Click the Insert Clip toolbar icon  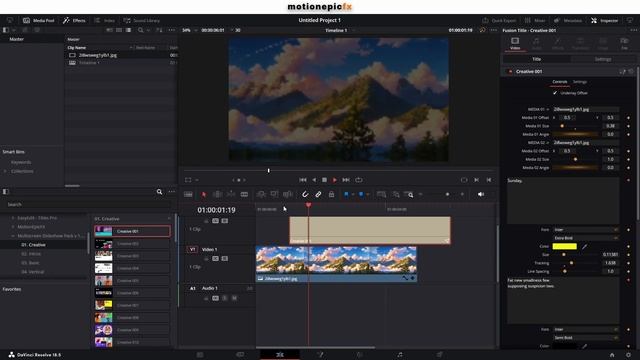click(x=261, y=195)
